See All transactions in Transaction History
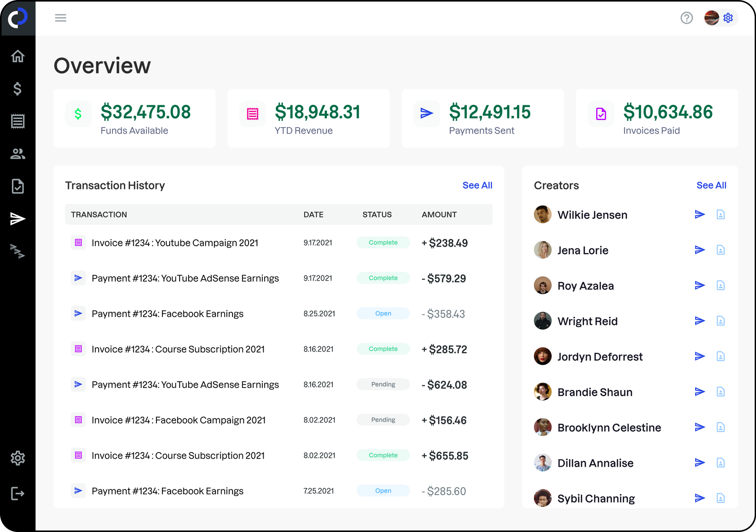Image resolution: width=756 pixels, height=532 pixels. pos(477,185)
